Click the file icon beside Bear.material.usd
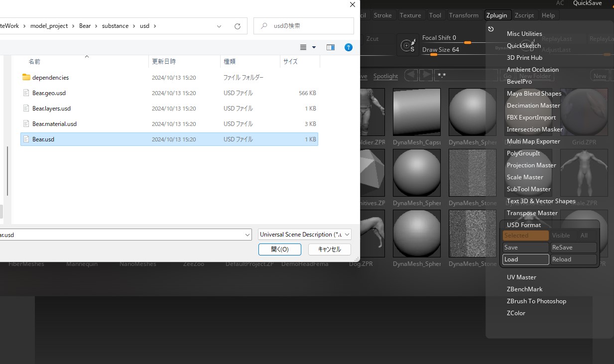The image size is (614, 364). pos(26,123)
